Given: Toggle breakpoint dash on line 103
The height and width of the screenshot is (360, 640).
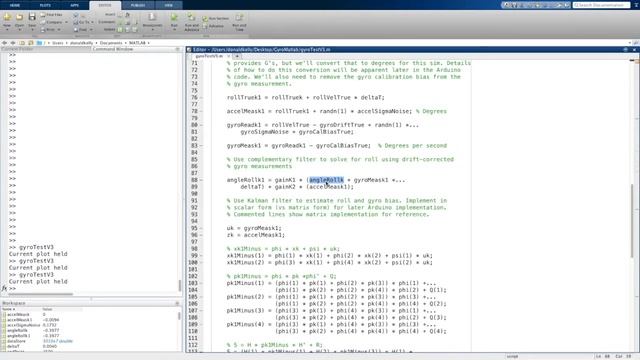Looking at the screenshot, I should pyautogui.click(x=201, y=283).
